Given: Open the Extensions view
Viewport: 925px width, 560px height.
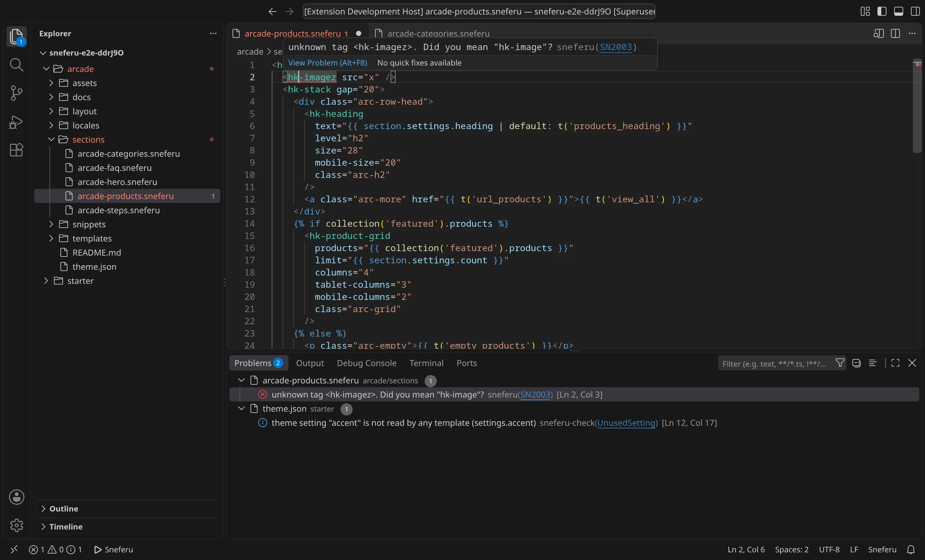Looking at the screenshot, I should [x=16, y=150].
